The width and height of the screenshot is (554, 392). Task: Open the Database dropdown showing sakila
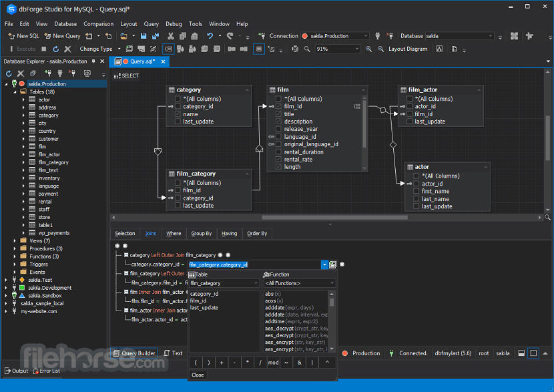459,36
